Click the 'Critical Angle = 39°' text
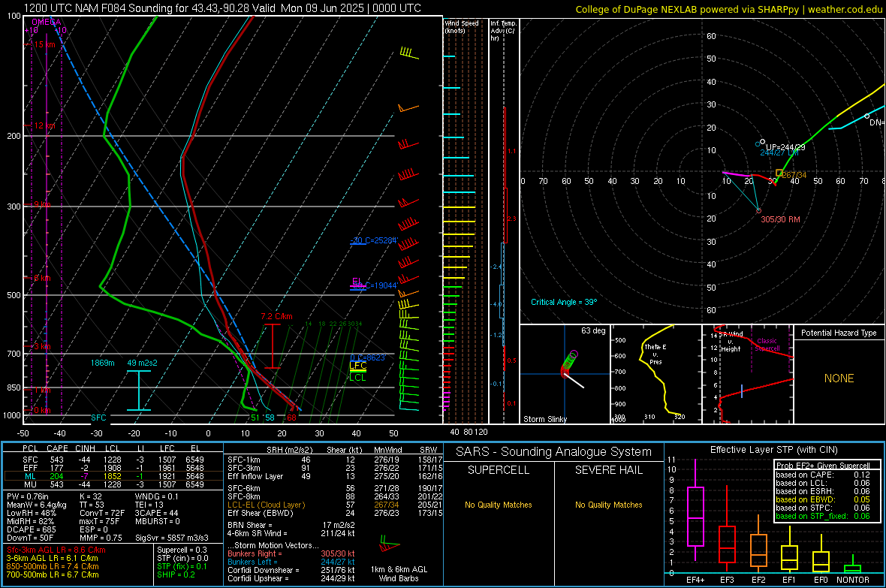Screen dimensions: 886x588 [x=564, y=302]
